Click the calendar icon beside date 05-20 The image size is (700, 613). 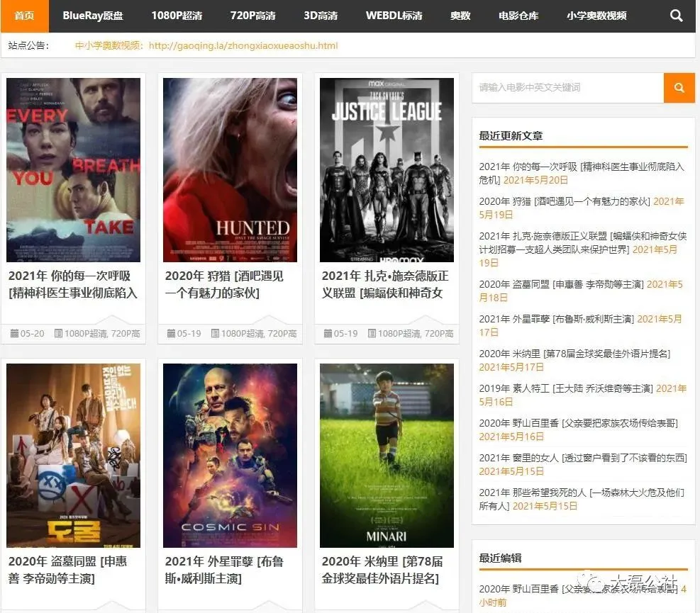(14, 333)
